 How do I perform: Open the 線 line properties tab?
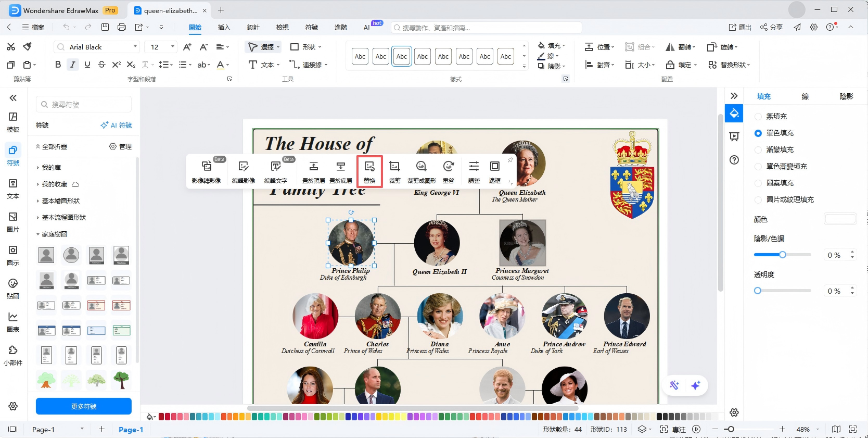pyautogui.click(x=805, y=96)
